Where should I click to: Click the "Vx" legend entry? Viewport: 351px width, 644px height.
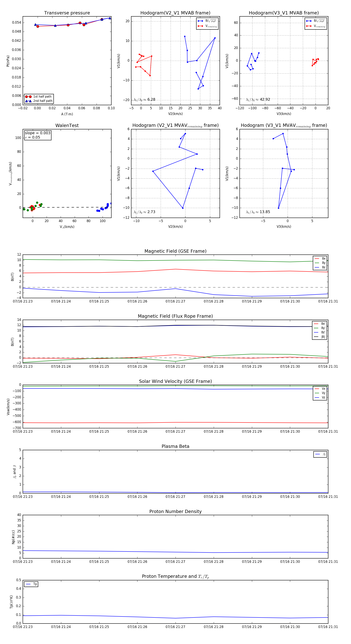(x=320, y=389)
